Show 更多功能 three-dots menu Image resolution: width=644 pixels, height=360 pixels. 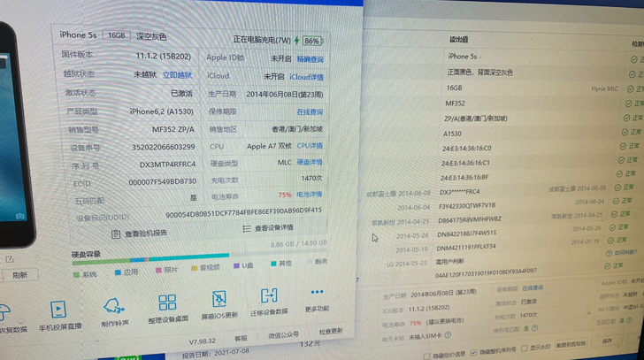pos(317,300)
